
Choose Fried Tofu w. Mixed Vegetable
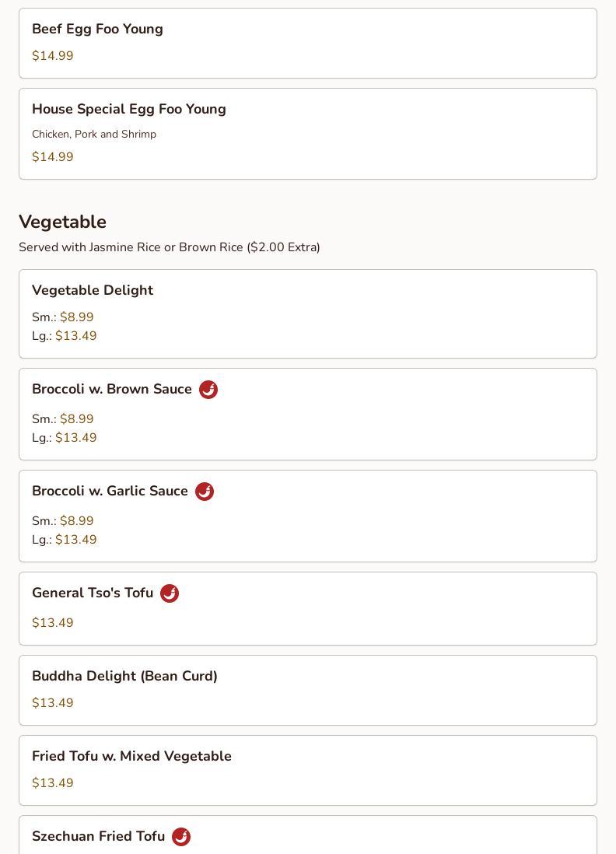(x=131, y=757)
